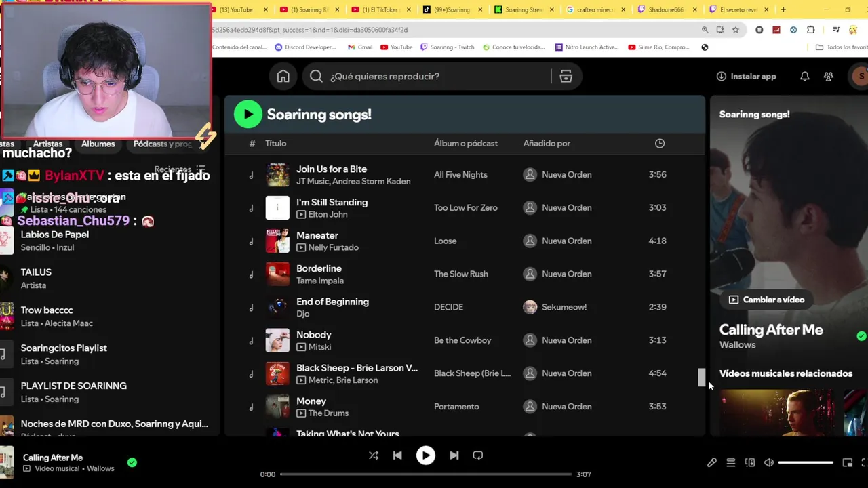
Task: Open the miniplayer icon
Action: tap(847, 462)
